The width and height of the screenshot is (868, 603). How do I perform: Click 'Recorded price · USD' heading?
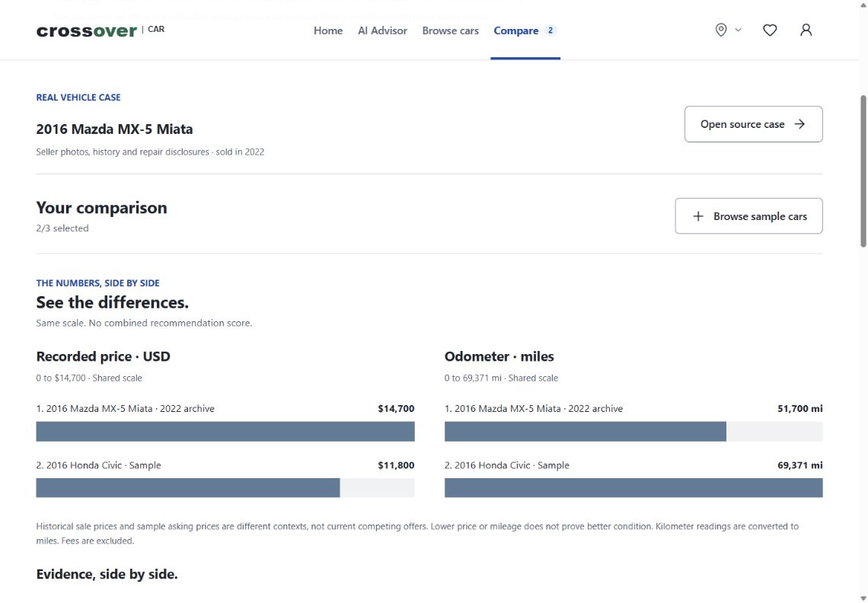tap(103, 356)
